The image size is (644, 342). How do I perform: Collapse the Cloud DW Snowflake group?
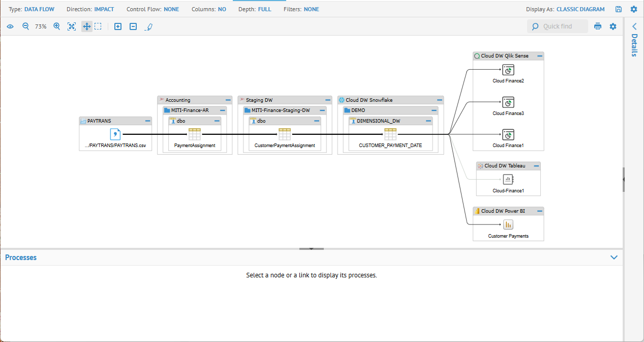click(x=438, y=100)
